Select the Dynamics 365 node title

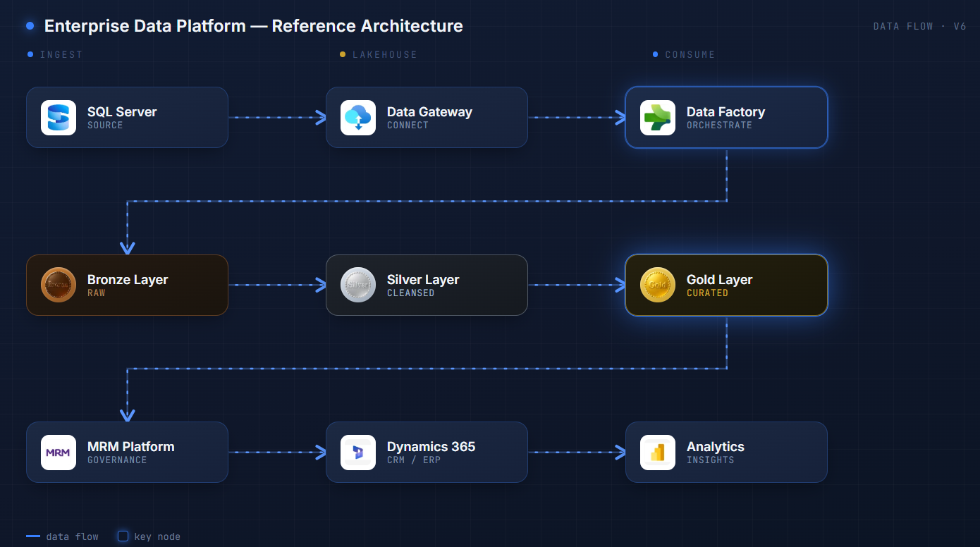click(431, 447)
